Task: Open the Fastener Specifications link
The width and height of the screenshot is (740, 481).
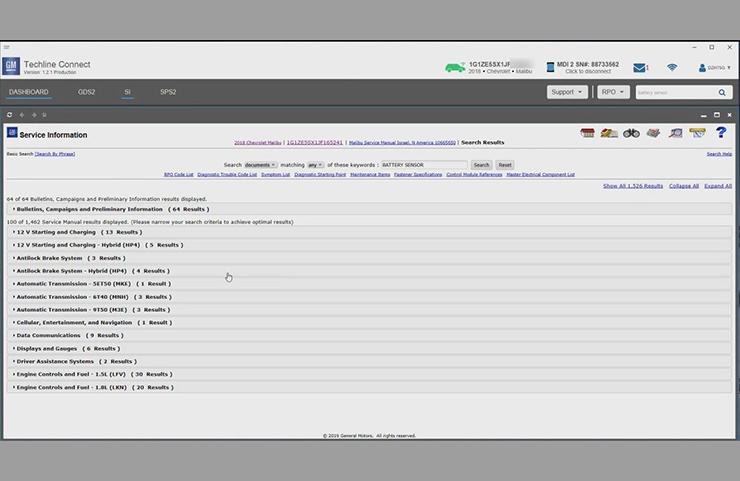Action: [418, 175]
